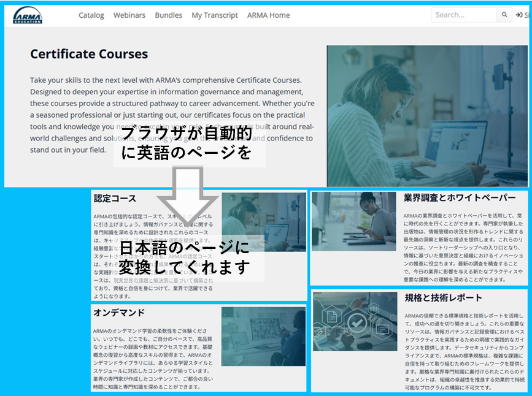Click the paragraph starting 'Take your skills'

[172, 115]
